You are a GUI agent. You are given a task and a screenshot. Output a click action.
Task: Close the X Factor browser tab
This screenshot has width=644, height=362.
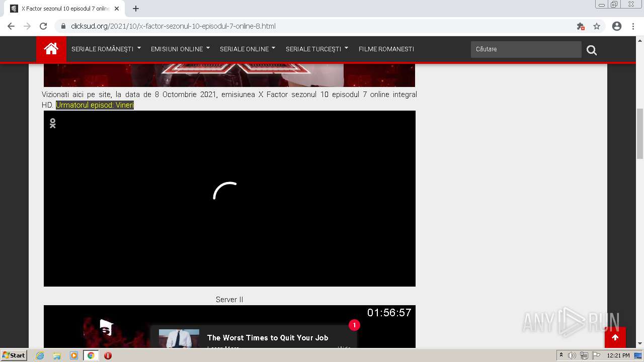[117, 9]
